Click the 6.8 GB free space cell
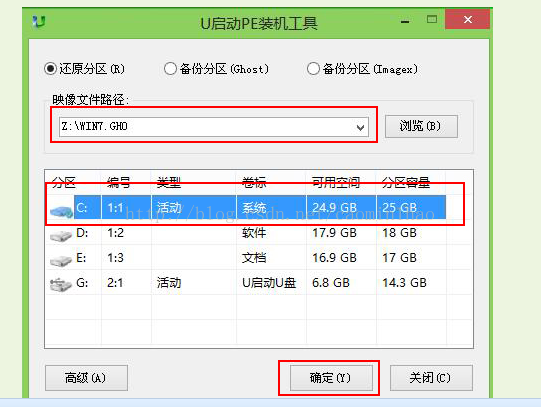This screenshot has width=541, height=407. (331, 283)
